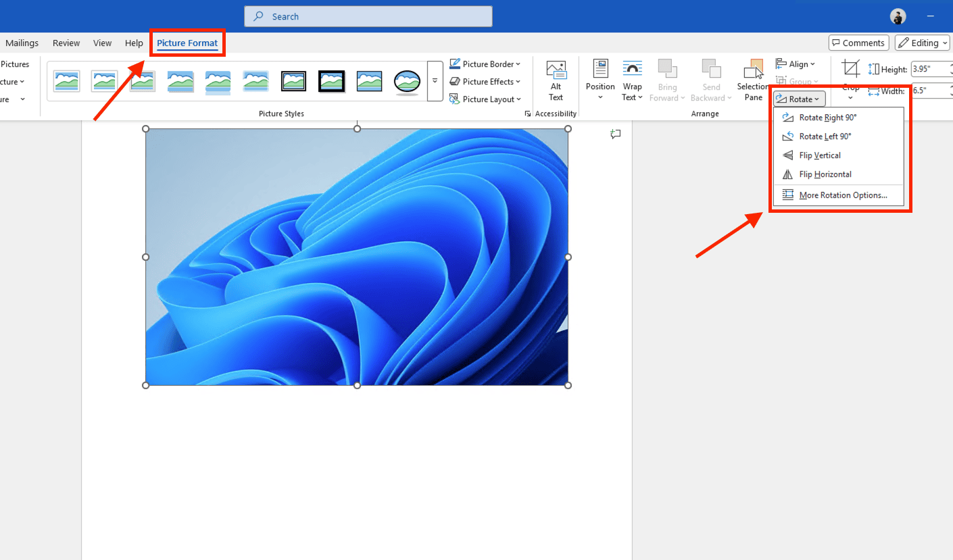Switch to the View tab

tap(102, 43)
